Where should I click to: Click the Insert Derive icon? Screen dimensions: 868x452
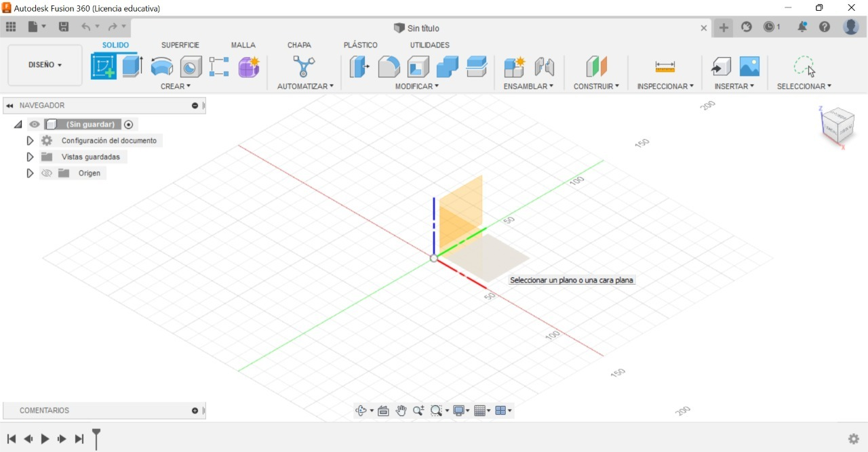pyautogui.click(x=721, y=66)
